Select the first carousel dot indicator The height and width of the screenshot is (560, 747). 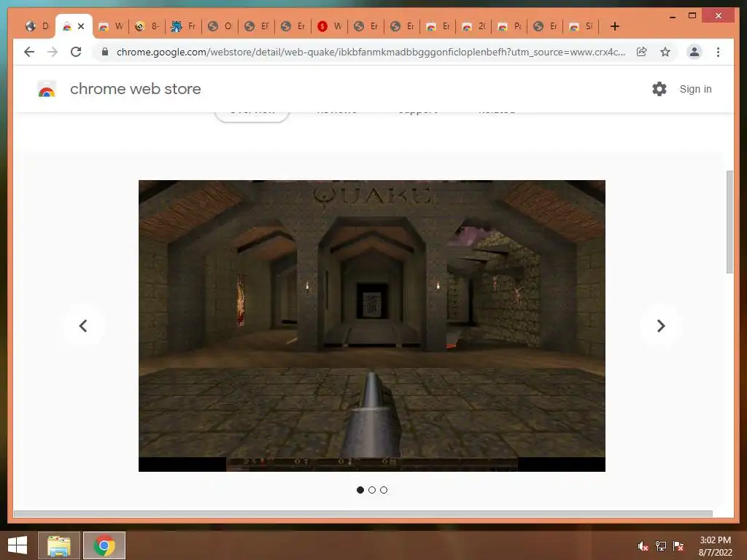point(360,489)
